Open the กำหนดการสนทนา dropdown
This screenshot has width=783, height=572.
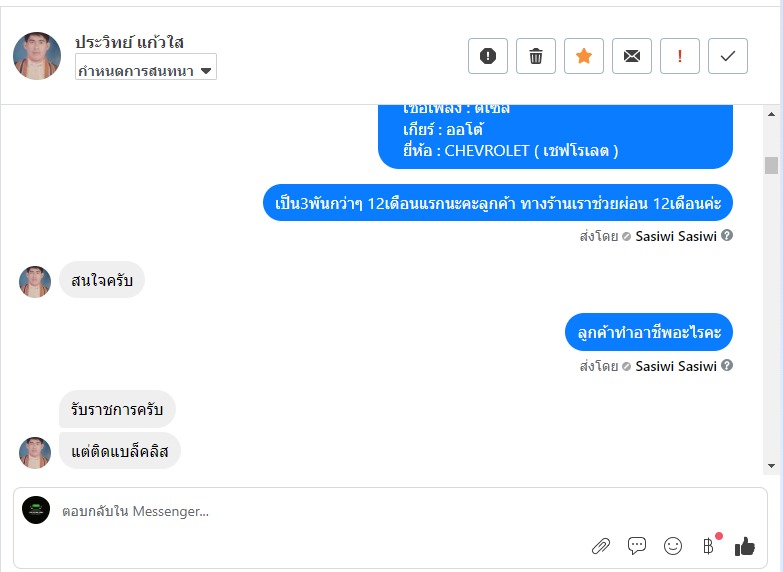(145, 70)
